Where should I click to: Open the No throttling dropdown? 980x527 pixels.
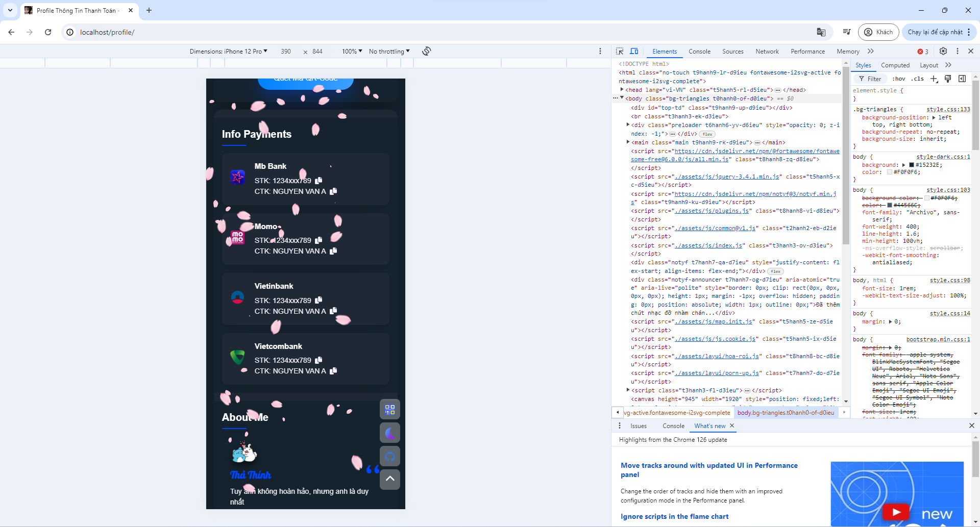389,52
